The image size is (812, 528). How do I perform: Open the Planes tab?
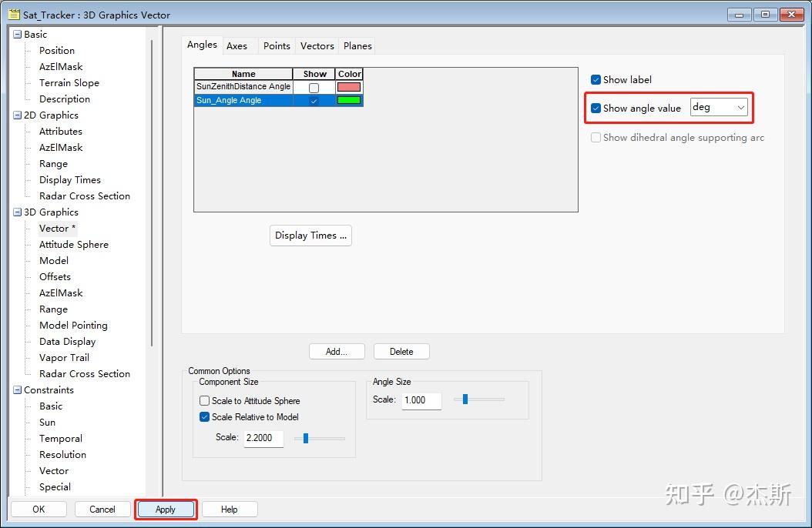(357, 46)
